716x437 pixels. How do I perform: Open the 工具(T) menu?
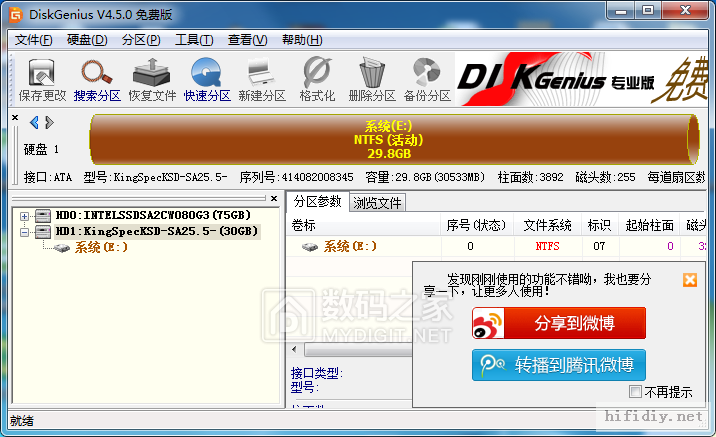[194, 40]
